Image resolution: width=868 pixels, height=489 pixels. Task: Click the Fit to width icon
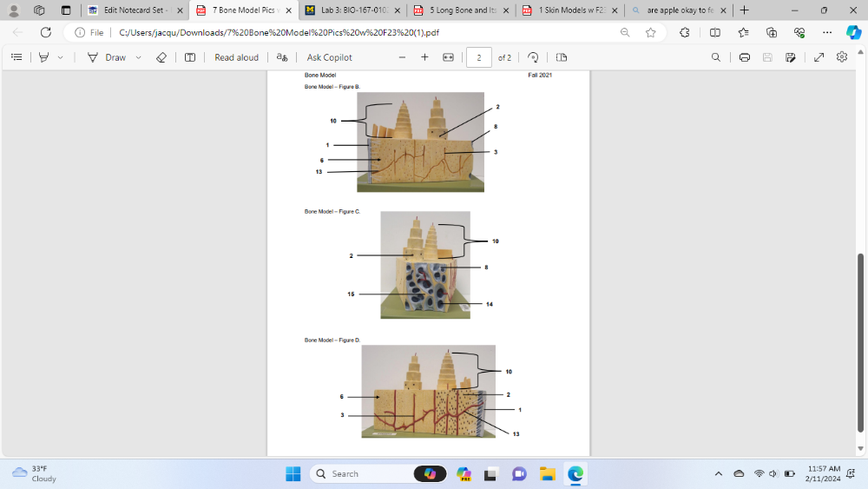448,57
